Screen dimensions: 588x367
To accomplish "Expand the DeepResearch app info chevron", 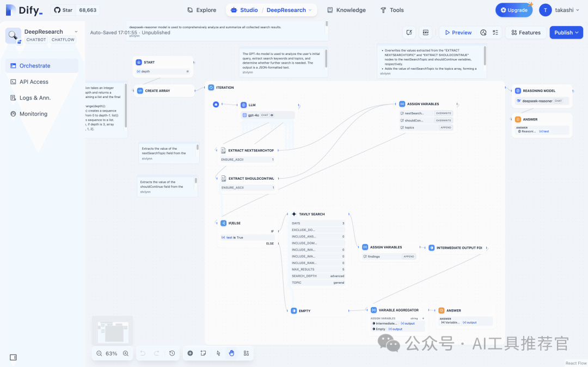I will pyautogui.click(x=76, y=32).
